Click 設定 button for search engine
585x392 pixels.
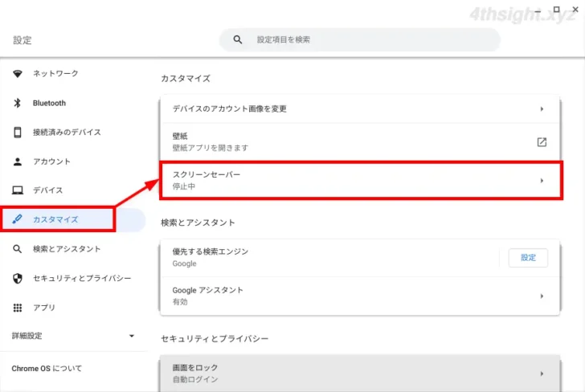point(528,258)
